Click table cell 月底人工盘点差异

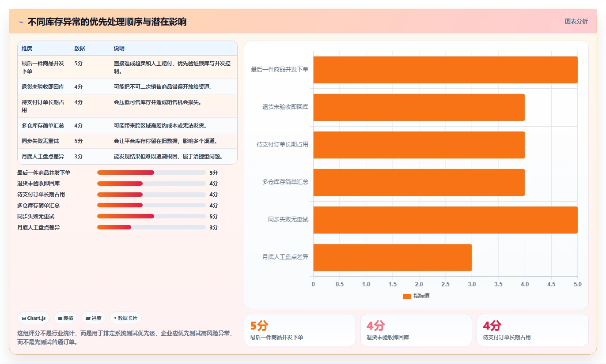(43, 157)
